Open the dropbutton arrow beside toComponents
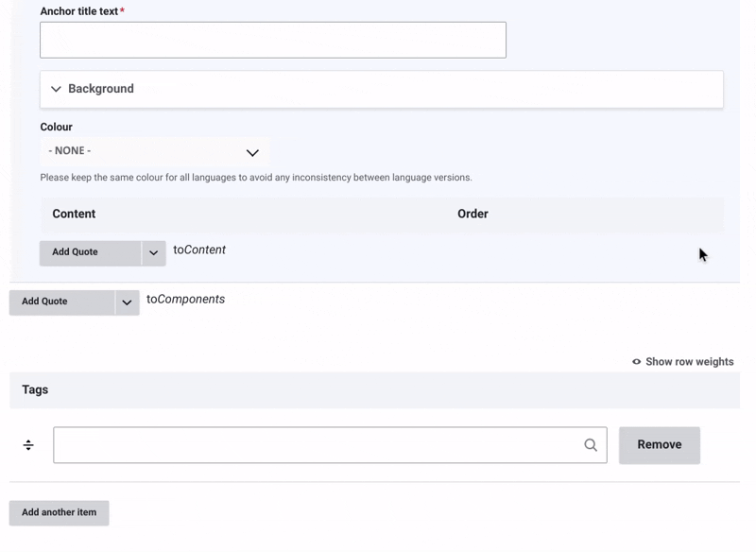 (x=127, y=302)
